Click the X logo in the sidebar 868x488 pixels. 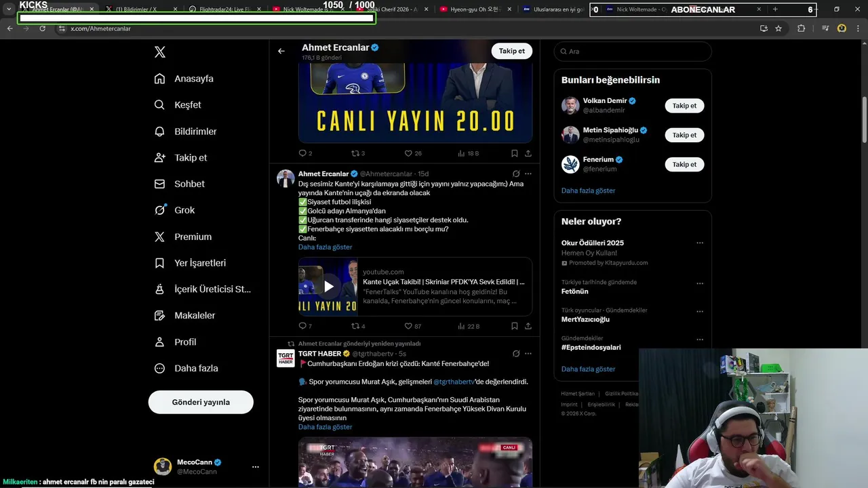[159, 52]
